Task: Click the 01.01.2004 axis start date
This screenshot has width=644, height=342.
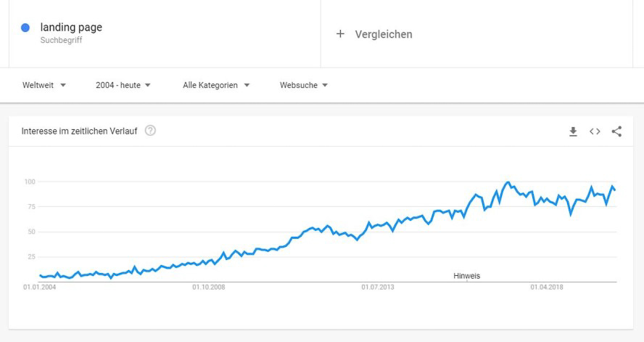Action: (39, 287)
